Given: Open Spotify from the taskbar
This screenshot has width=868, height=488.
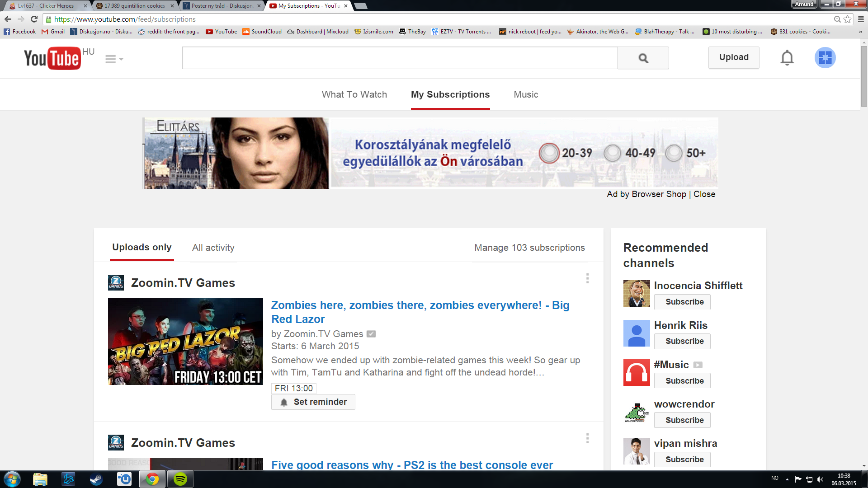Looking at the screenshot, I should coord(180,479).
